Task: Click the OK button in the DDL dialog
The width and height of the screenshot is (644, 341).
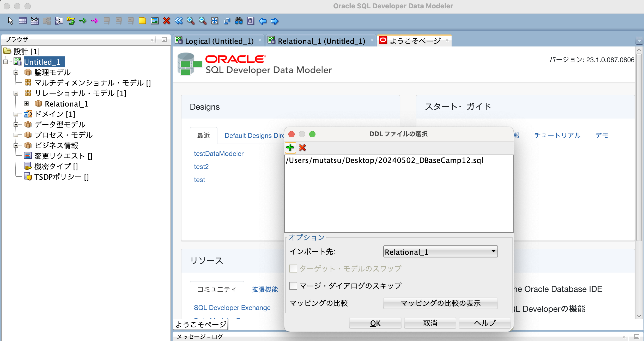Action: [x=375, y=323]
